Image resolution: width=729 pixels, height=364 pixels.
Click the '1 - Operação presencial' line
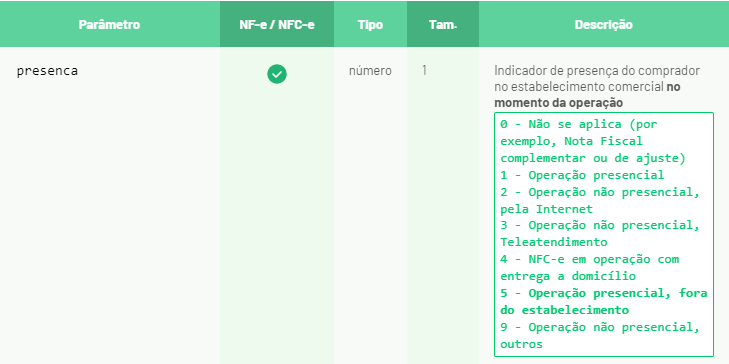click(583, 175)
